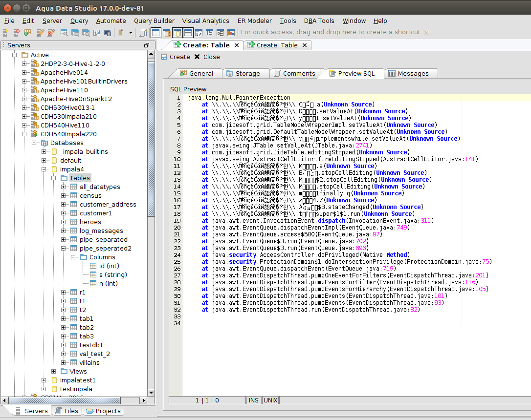Screen dimensions: 531x420
Task: Click the stacked scripts icon in toolbar
Action: [x=143, y=33]
